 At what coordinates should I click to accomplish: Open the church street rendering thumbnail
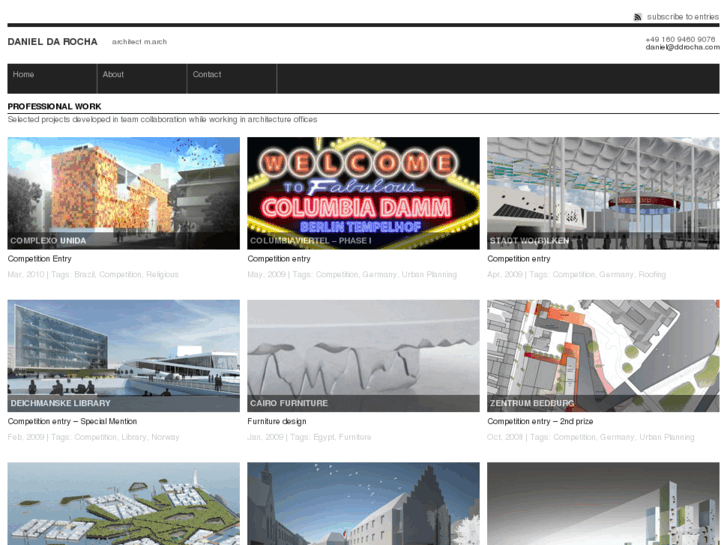tap(364, 504)
